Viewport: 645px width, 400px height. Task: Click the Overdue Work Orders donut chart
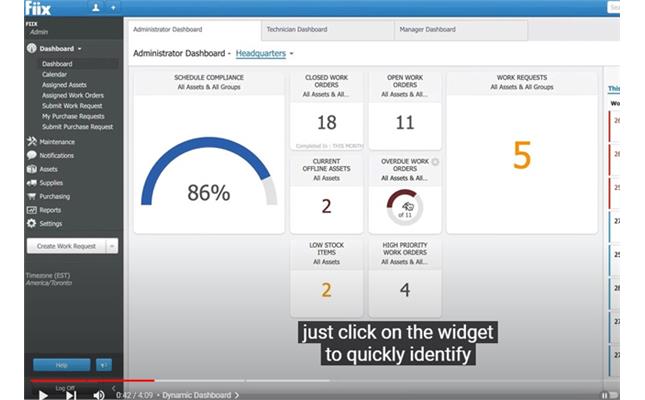pos(405,207)
